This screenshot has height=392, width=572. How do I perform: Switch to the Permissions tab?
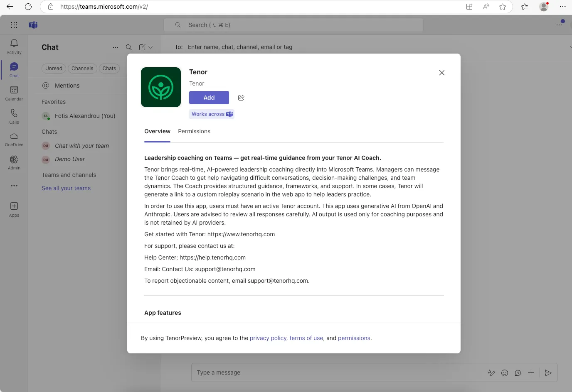point(194,131)
